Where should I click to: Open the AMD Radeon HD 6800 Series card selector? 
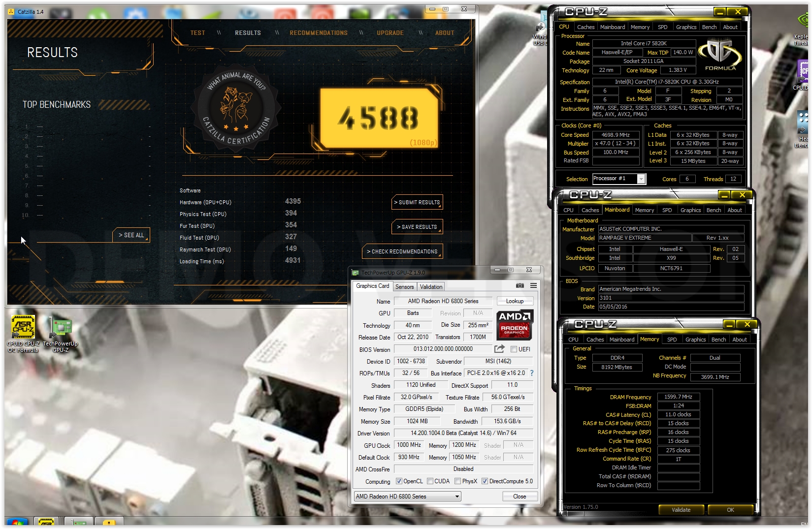(x=408, y=497)
